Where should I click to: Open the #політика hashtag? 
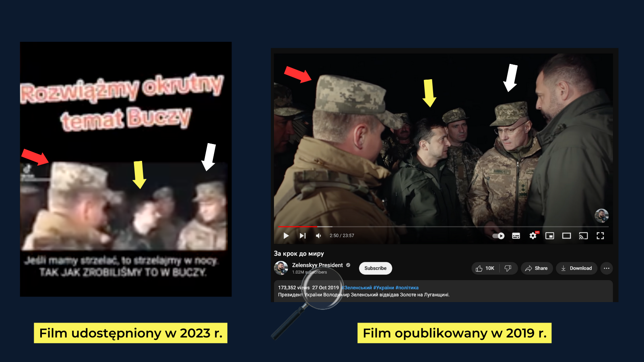[407, 288]
